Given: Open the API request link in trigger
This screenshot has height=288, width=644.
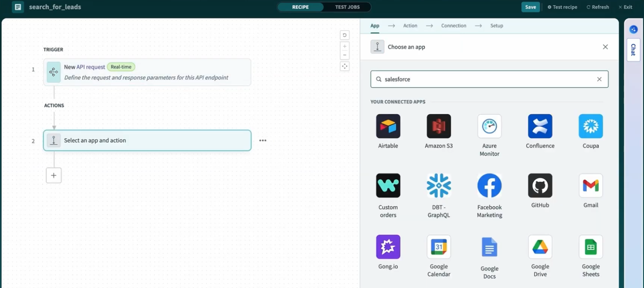Looking at the screenshot, I should [x=91, y=67].
